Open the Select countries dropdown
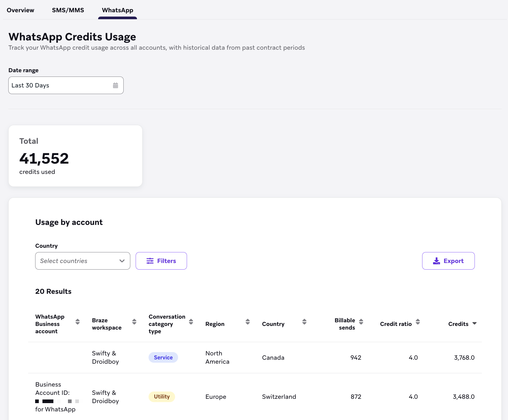 point(83,261)
